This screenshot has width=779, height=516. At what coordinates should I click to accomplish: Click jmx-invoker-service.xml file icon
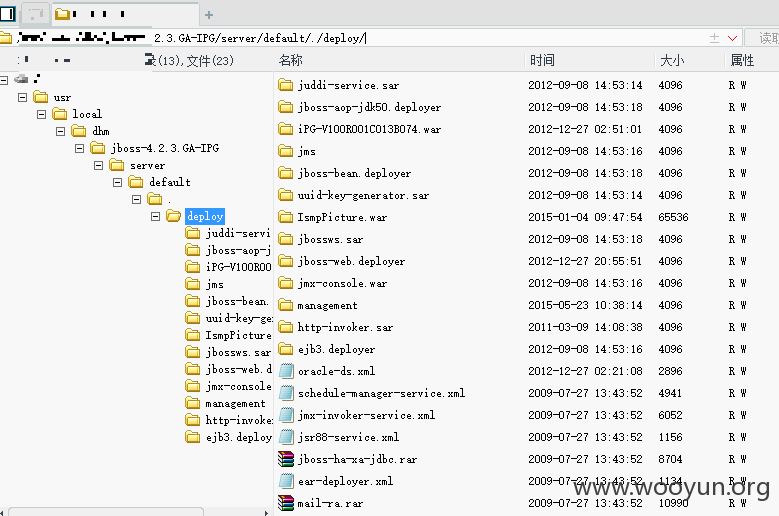tap(286, 415)
